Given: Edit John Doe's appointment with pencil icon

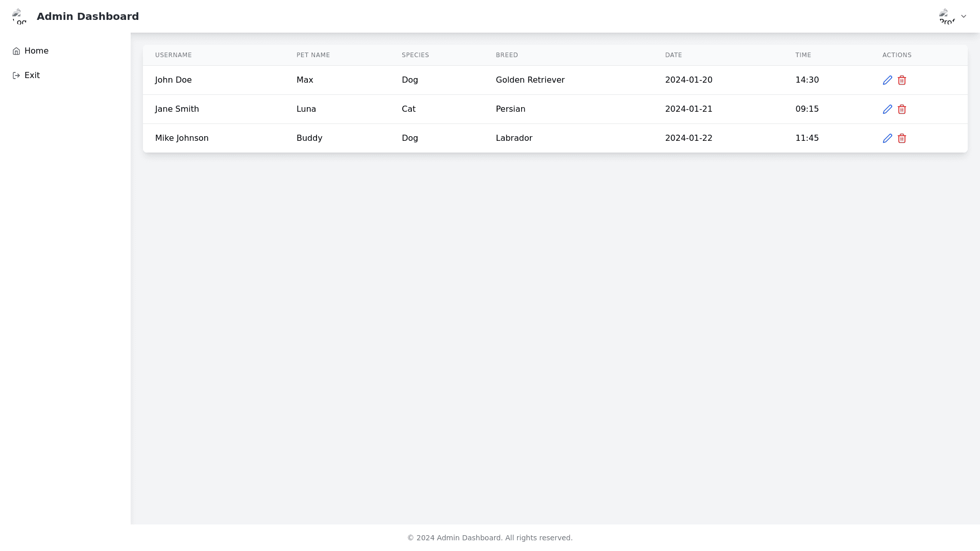Looking at the screenshot, I should tap(887, 80).
